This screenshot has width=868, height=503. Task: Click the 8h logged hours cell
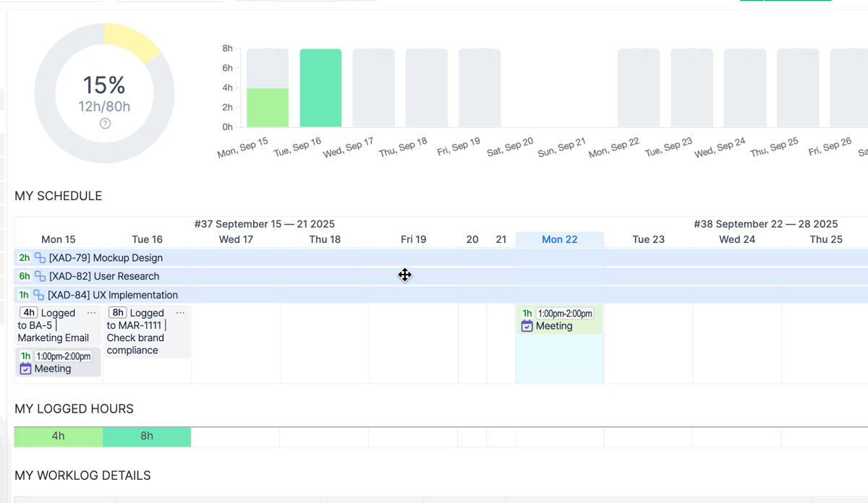tap(147, 437)
